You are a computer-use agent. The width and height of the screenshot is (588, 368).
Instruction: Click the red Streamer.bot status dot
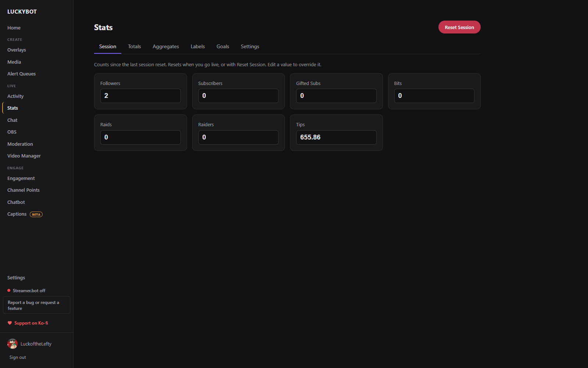(x=9, y=290)
